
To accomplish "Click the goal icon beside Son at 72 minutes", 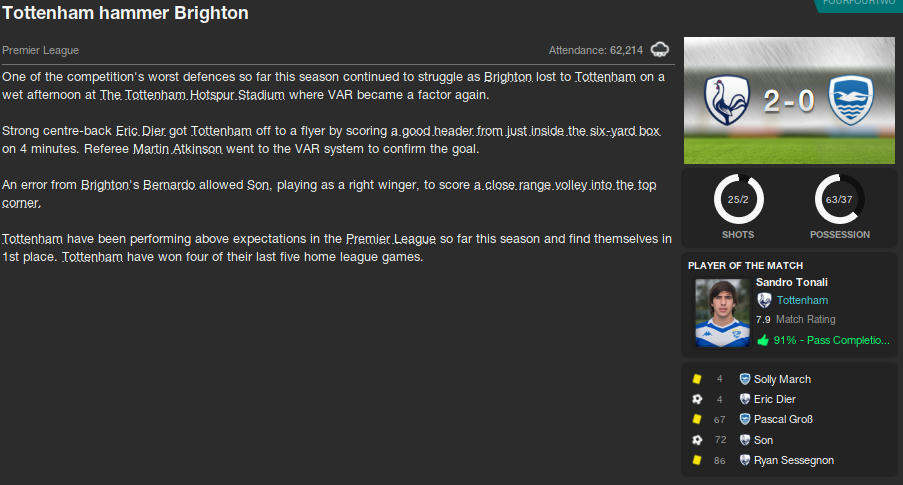I will [x=696, y=440].
